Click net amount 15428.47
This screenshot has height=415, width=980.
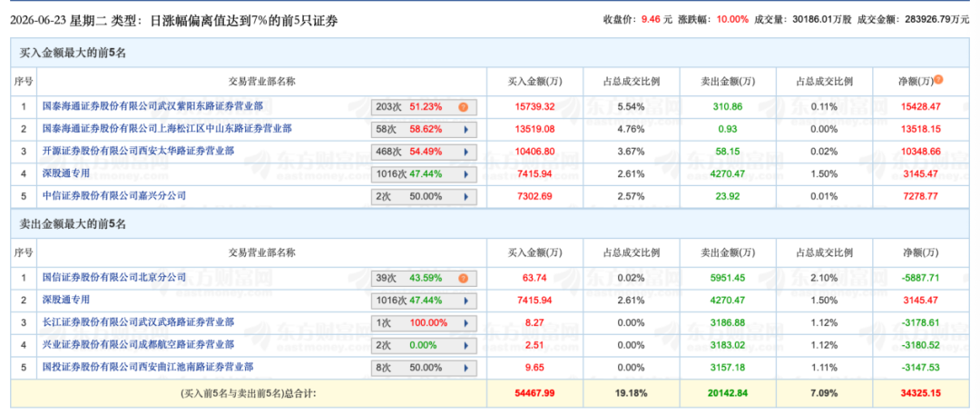pos(920,107)
